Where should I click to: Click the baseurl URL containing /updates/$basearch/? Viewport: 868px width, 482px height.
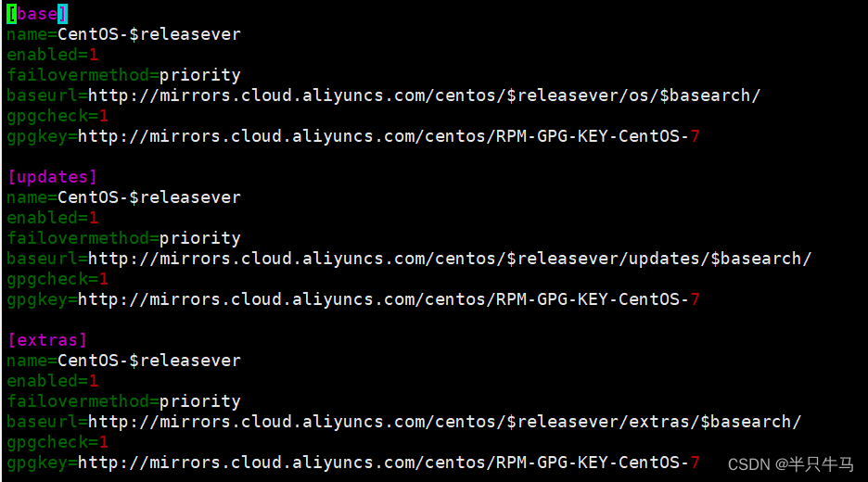(x=449, y=259)
